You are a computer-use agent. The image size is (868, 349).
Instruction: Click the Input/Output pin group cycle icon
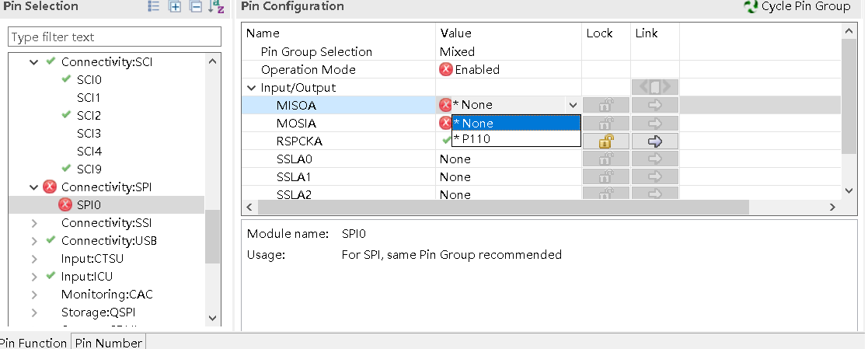(655, 87)
